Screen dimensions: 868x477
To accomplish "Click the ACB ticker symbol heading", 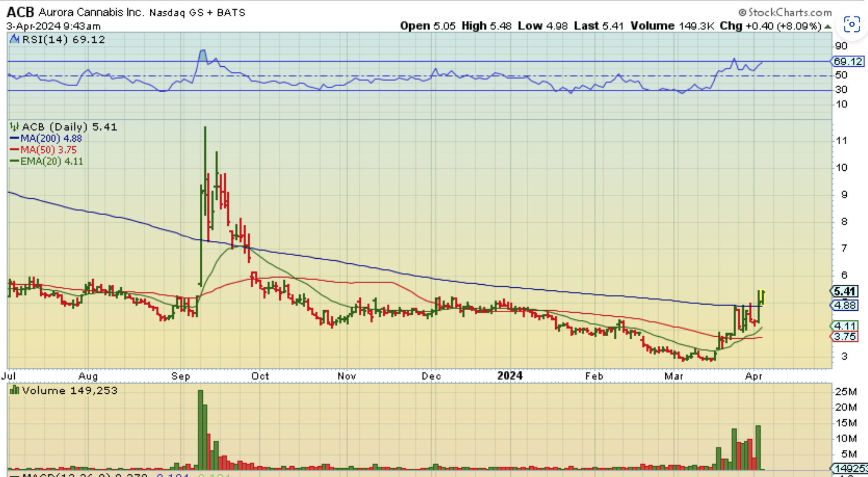I will pos(20,12).
